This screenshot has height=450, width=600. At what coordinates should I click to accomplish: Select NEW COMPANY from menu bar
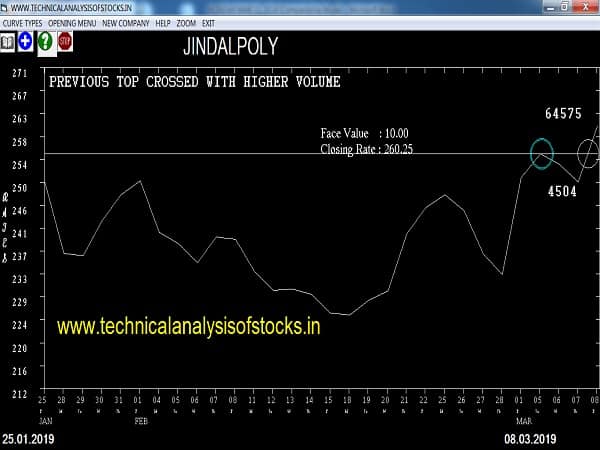[125, 22]
